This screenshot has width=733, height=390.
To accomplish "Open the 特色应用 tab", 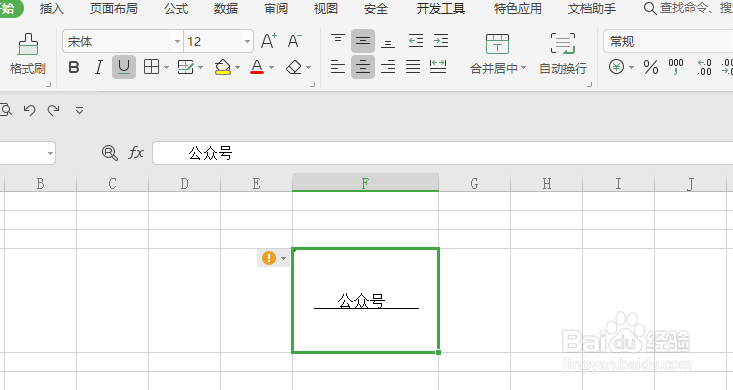I will (x=517, y=8).
